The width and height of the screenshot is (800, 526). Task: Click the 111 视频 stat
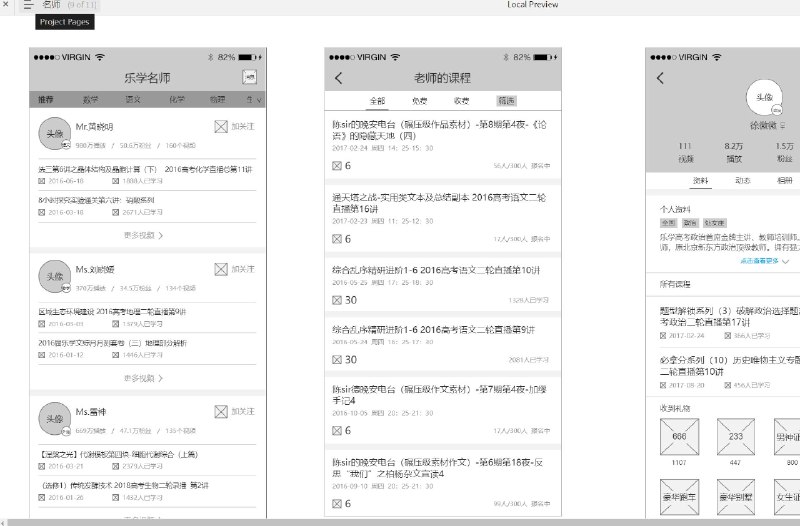click(685, 152)
